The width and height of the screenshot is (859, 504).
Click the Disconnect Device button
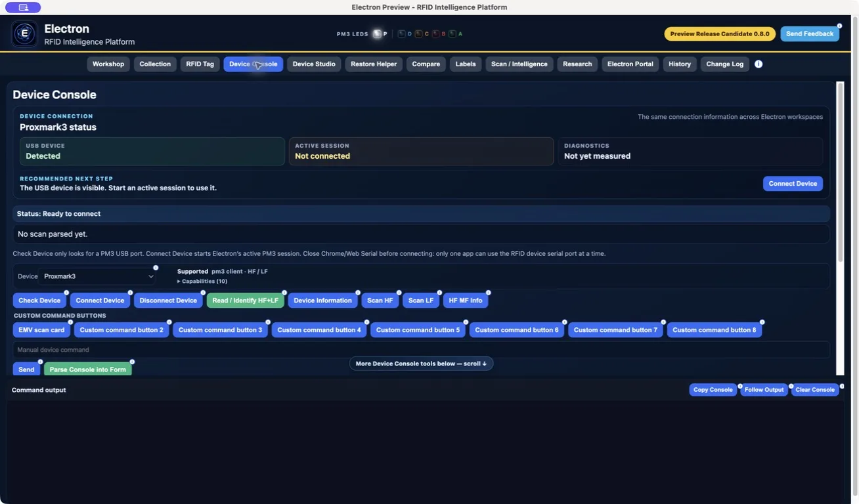tap(168, 301)
